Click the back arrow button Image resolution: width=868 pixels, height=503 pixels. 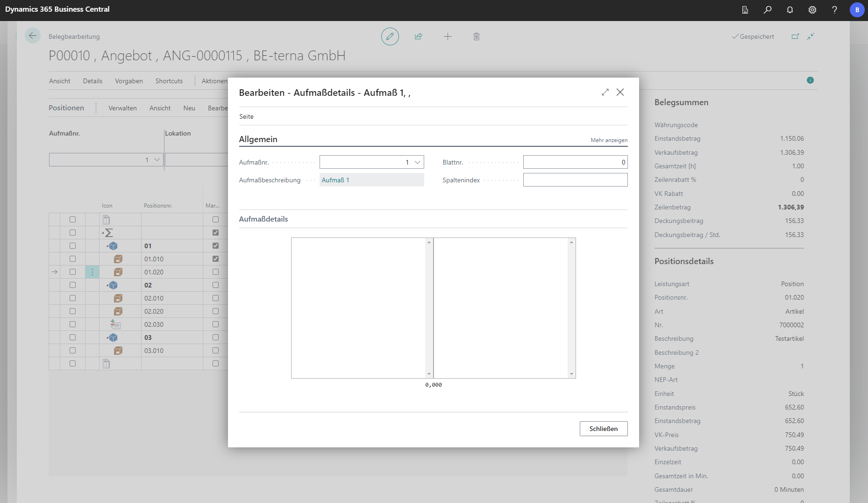[33, 36]
